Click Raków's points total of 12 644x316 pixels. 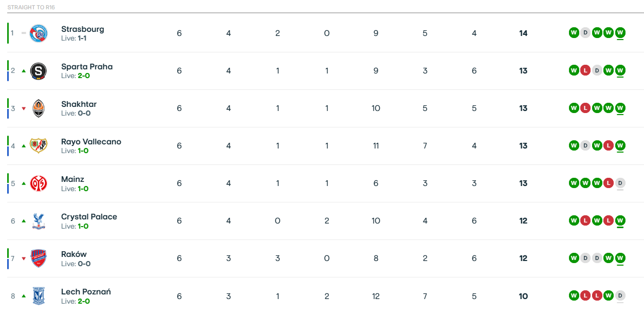pyautogui.click(x=523, y=258)
